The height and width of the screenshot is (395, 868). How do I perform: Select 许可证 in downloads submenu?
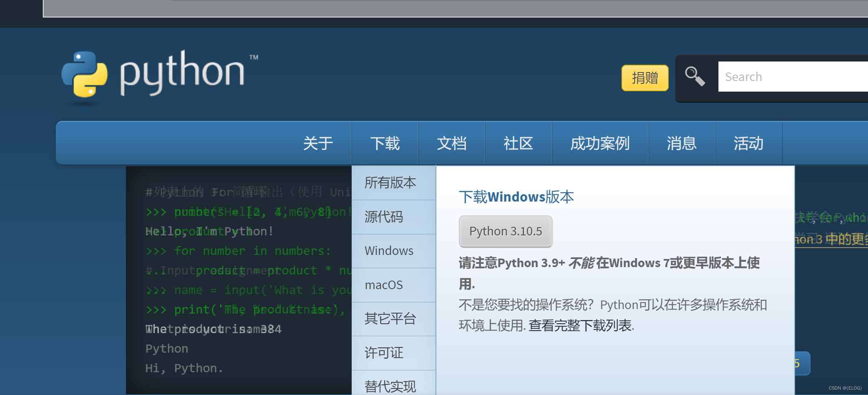[394, 353]
